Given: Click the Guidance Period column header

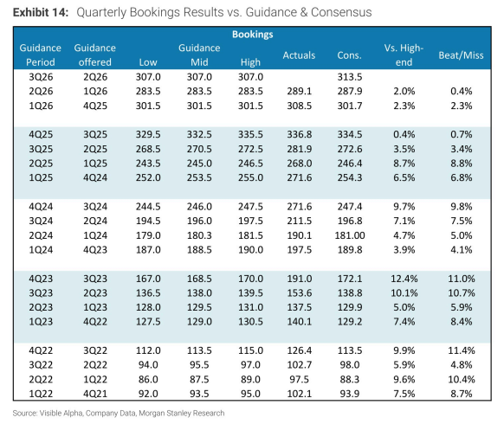Looking at the screenshot, I should point(41,55).
